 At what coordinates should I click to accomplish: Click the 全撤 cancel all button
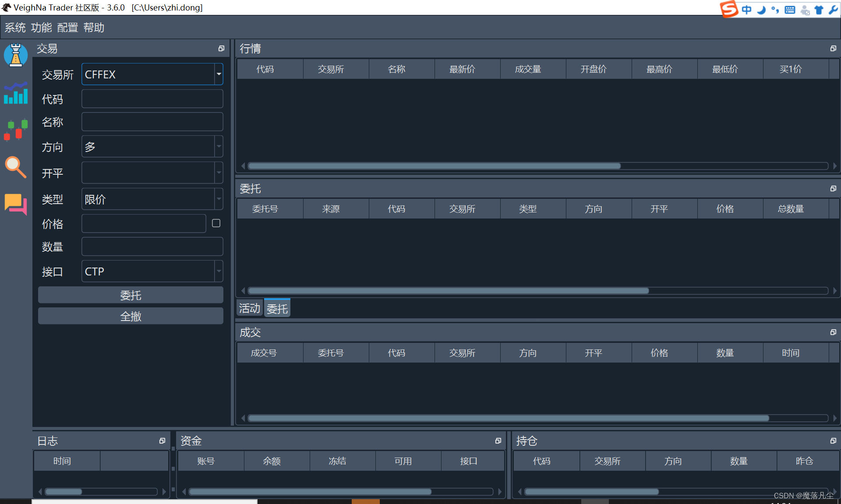131,316
